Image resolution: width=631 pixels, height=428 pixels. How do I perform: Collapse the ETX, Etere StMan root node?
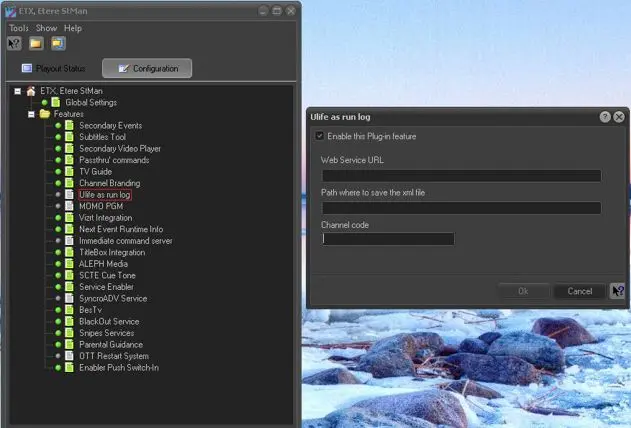click(x=18, y=91)
